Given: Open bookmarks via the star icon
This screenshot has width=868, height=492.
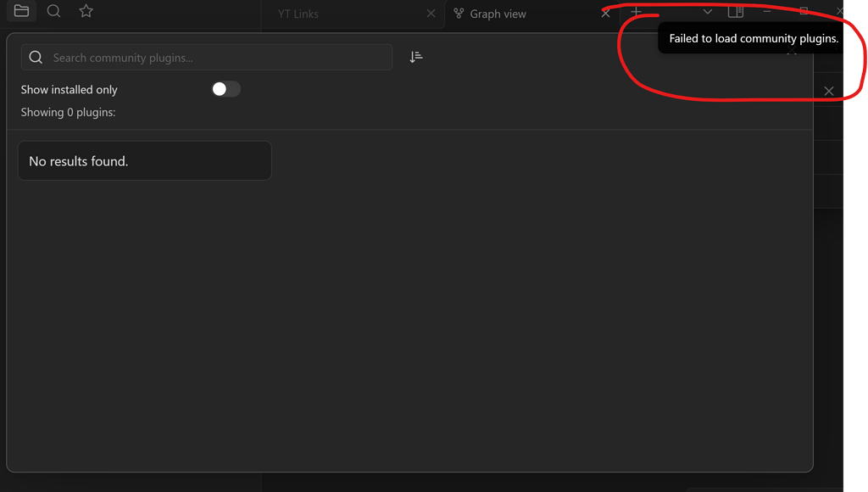Looking at the screenshot, I should pos(86,11).
